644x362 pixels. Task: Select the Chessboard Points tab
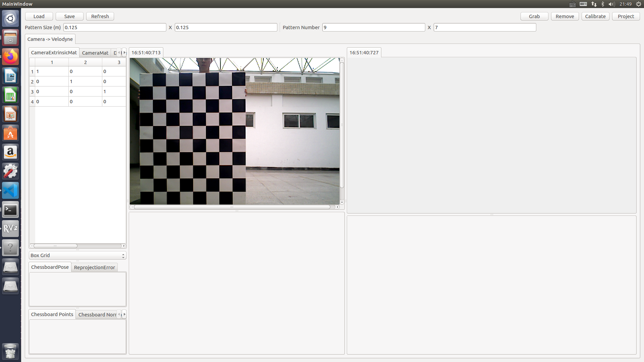click(52, 314)
